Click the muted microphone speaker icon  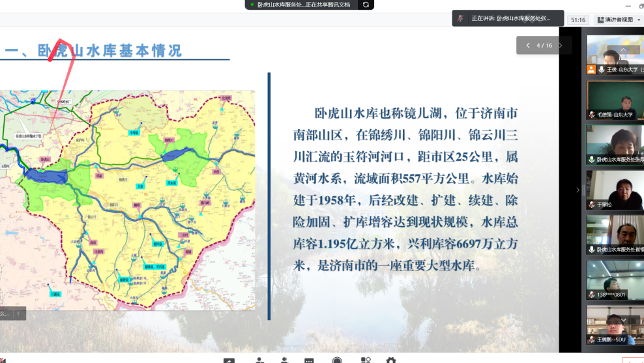pyautogui.click(x=461, y=18)
